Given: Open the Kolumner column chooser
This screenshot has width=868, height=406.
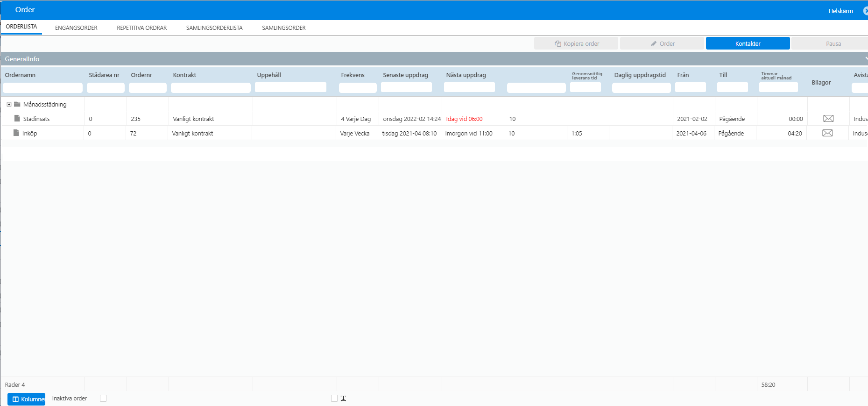Looking at the screenshot, I should (27, 399).
